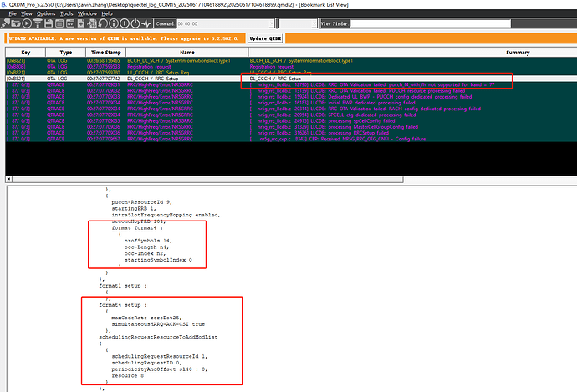Viewport: 577px width, 392px height.
Task: Open the Options menu
Action: 47,14
